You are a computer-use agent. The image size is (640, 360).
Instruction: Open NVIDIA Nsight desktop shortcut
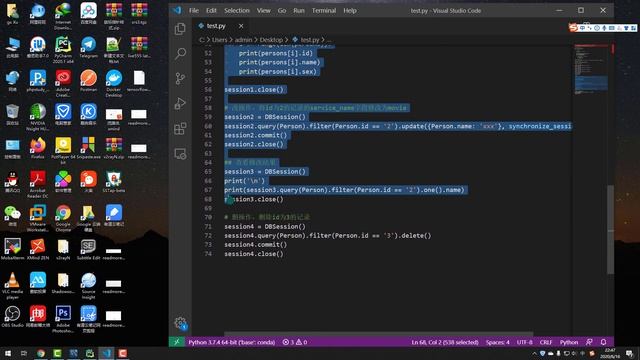(x=38, y=117)
